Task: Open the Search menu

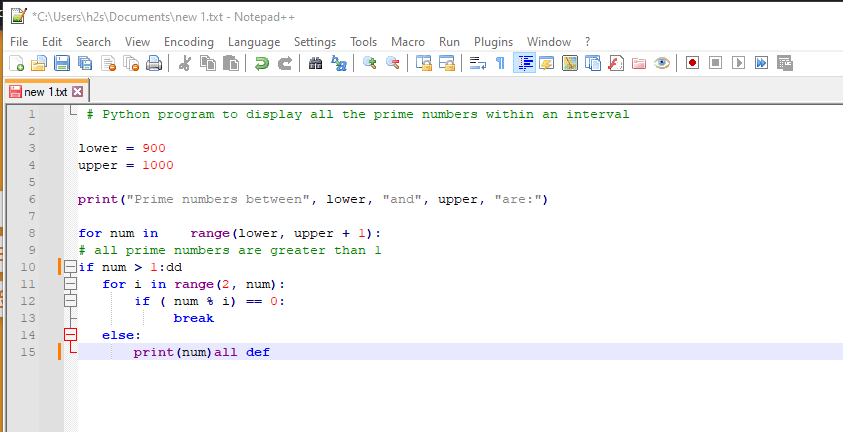Action: coord(93,42)
